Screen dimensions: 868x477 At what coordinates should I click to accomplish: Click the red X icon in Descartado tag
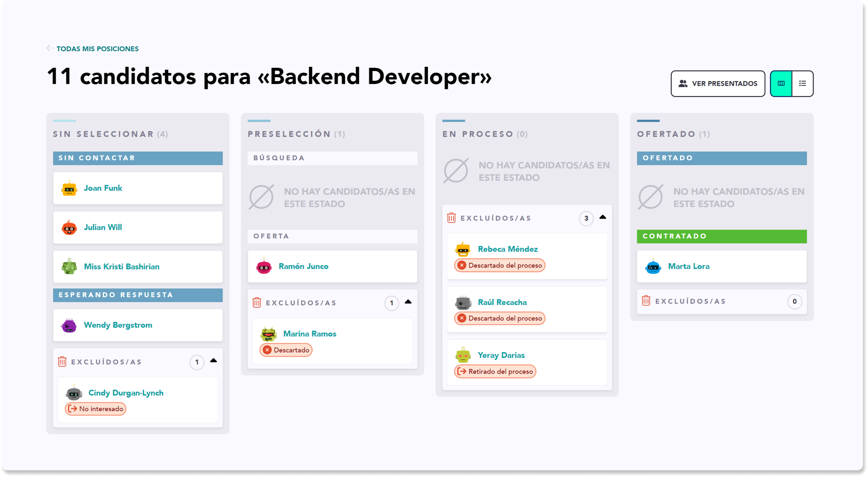(x=267, y=350)
